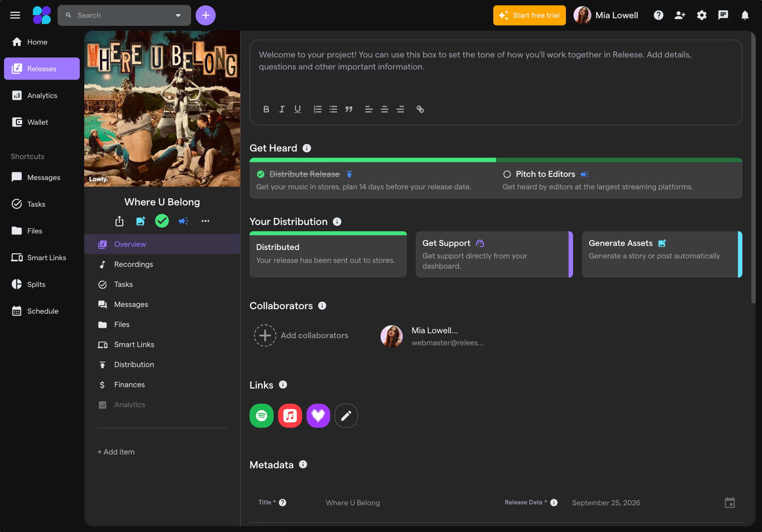
Task: Click the Search input field
Action: point(124,15)
